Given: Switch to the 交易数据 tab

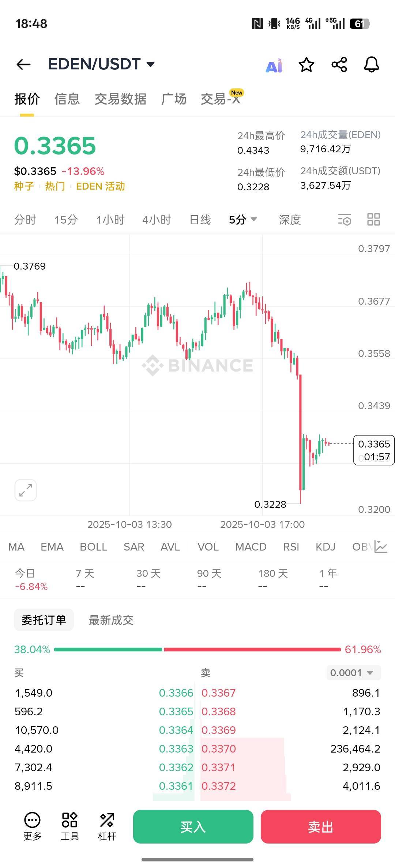Looking at the screenshot, I should coord(120,99).
